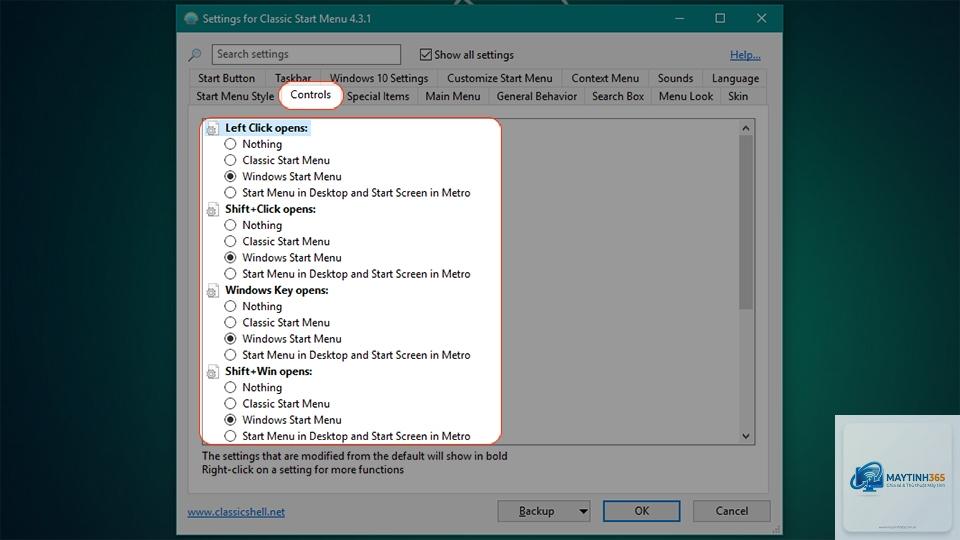Image resolution: width=960 pixels, height=540 pixels.
Task: Click the Shift+Win opens setting icon
Action: (x=212, y=372)
